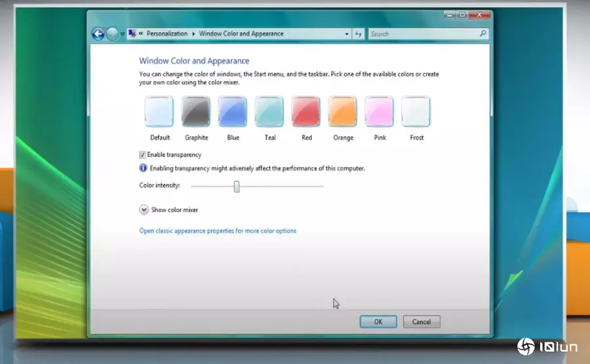Choose the Graphite color swatch
The width and height of the screenshot is (590, 364).
coord(195,111)
